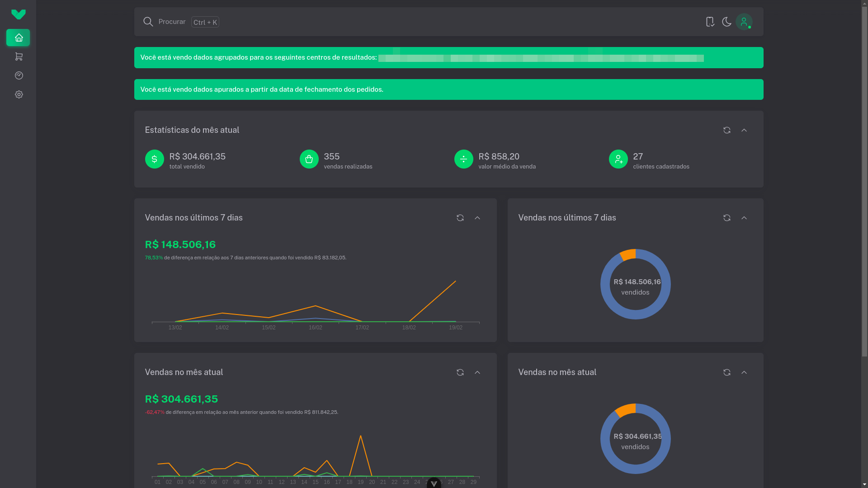Collapse the monthly line chart panel
The image size is (868, 488).
click(x=477, y=372)
